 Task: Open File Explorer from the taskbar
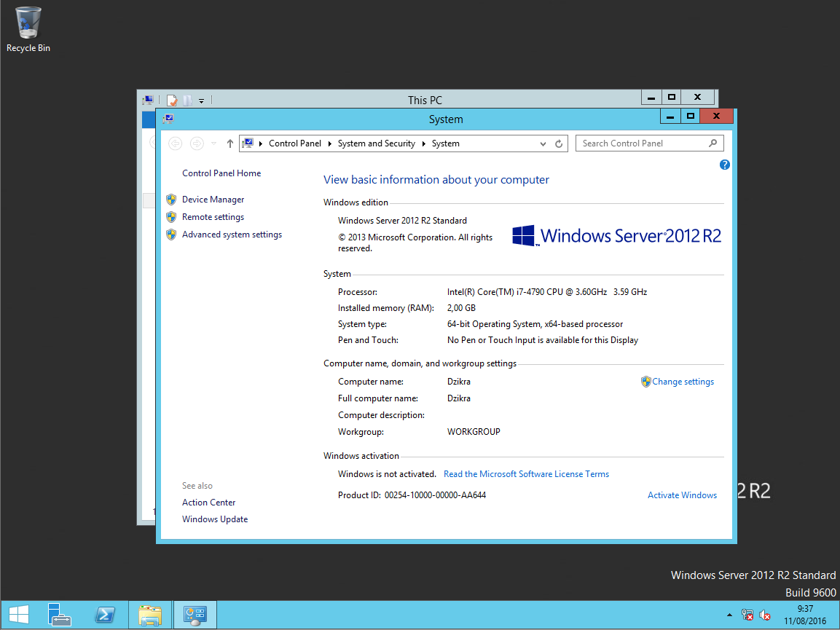click(150, 615)
